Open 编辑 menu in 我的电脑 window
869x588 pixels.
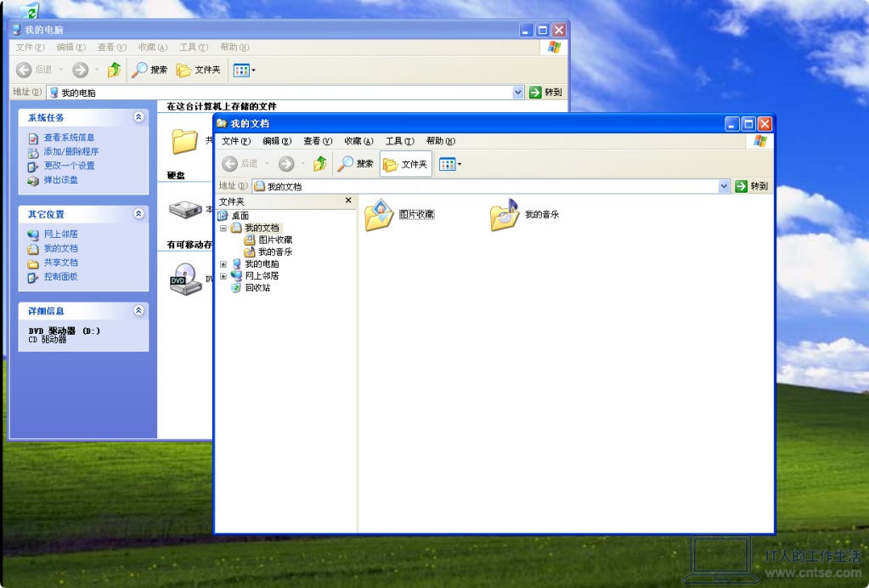click(71, 47)
